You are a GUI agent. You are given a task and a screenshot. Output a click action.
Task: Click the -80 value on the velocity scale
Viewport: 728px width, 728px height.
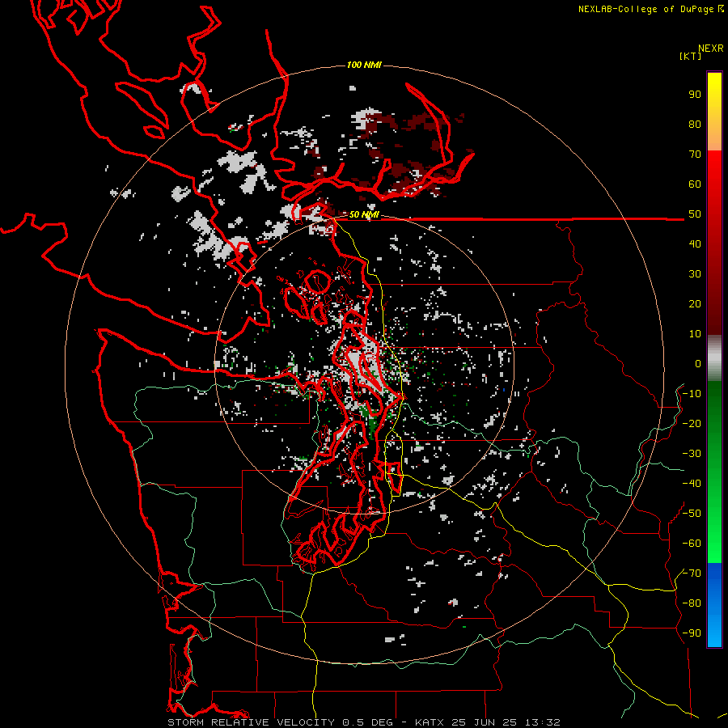tap(692, 603)
